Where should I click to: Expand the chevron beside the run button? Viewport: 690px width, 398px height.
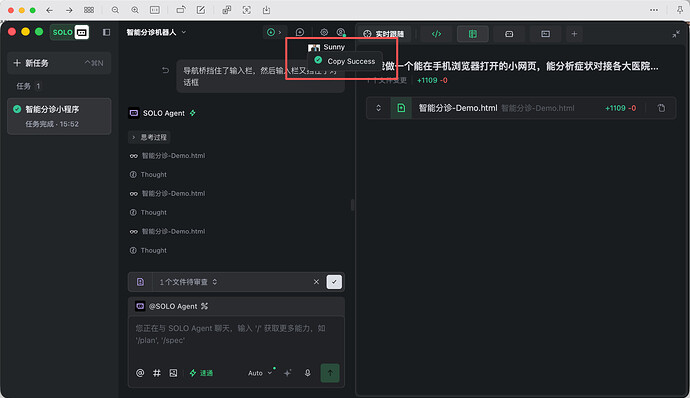tap(280, 32)
